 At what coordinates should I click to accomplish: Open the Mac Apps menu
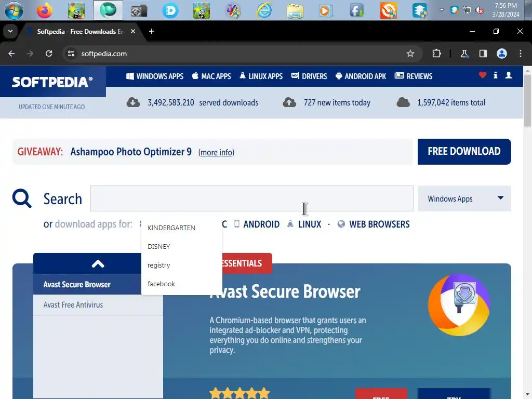coord(211,76)
